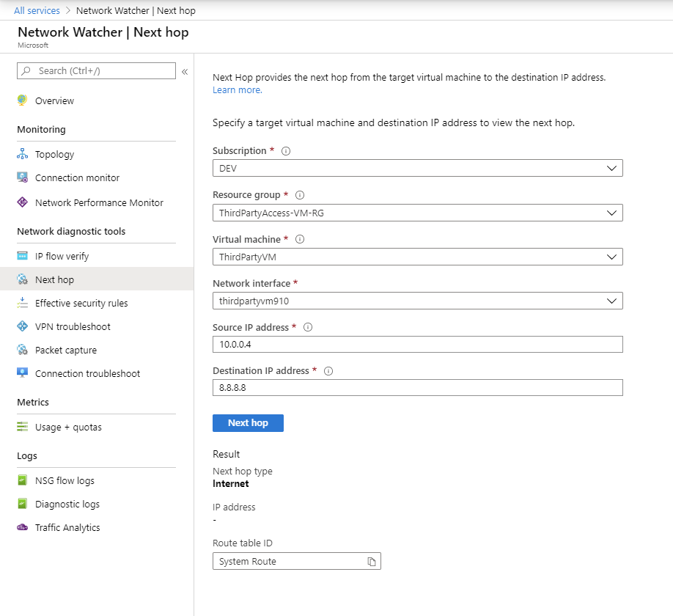
Task: Follow the Learn more link
Action: click(238, 90)
